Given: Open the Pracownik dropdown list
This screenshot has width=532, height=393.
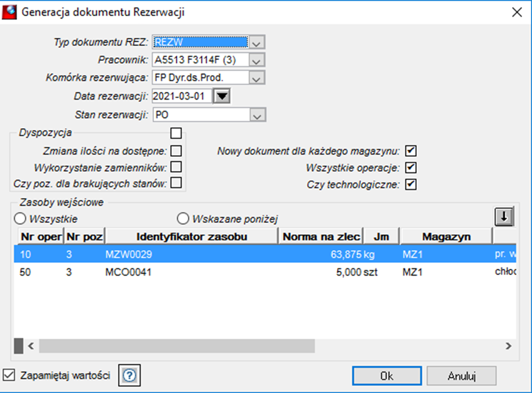Looking at the screenshot, I should coord(256,60).
